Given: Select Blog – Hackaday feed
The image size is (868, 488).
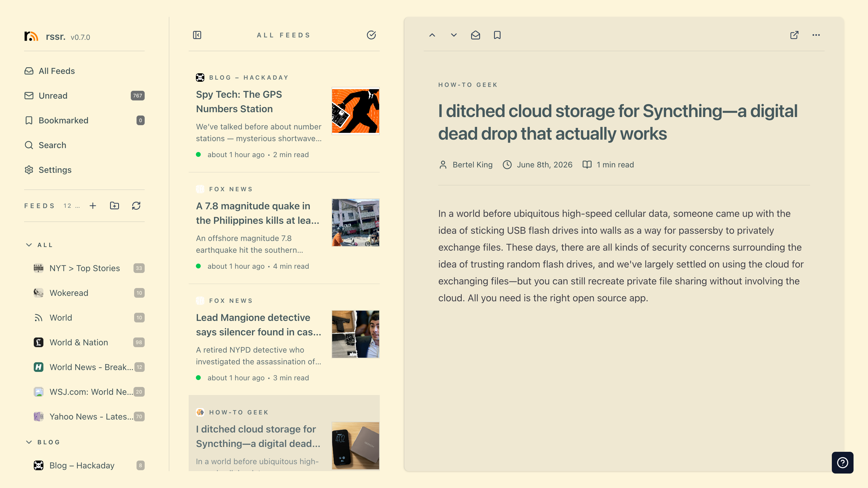Looking at the screenshot, I should coord(89,465).
